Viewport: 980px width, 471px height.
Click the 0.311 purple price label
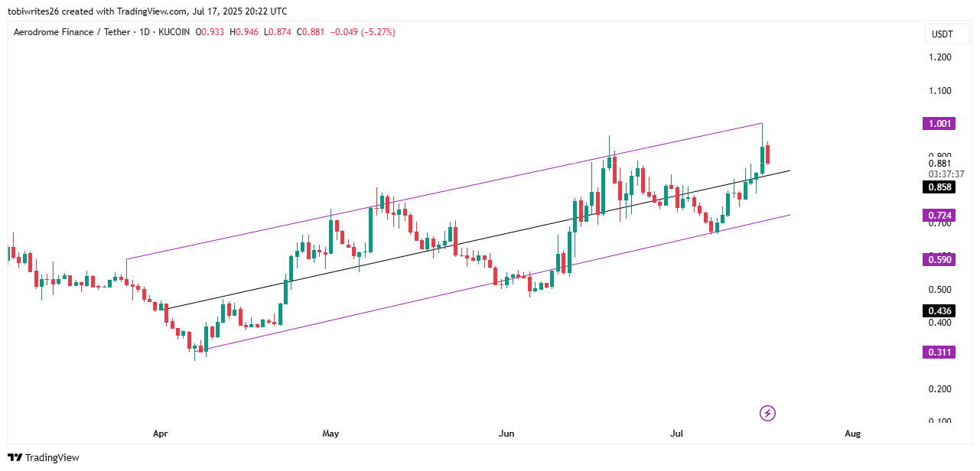click(x=940, y=352)
